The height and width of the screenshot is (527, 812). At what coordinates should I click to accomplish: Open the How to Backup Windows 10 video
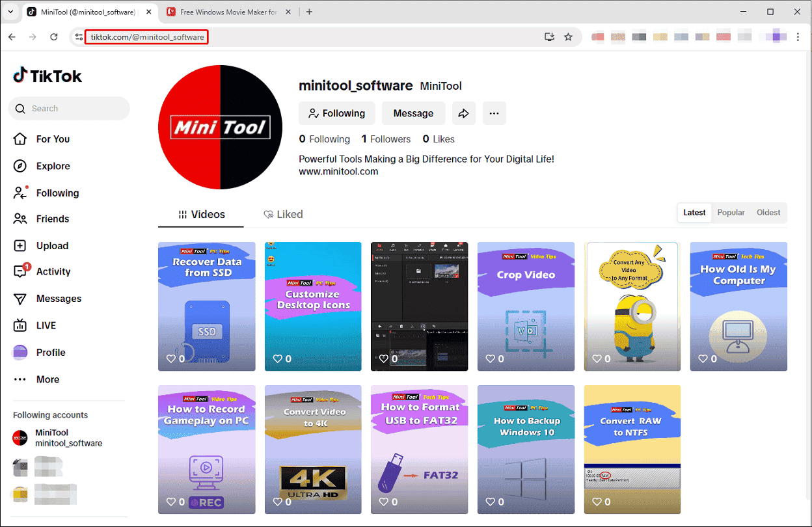(x=526, y=450)
